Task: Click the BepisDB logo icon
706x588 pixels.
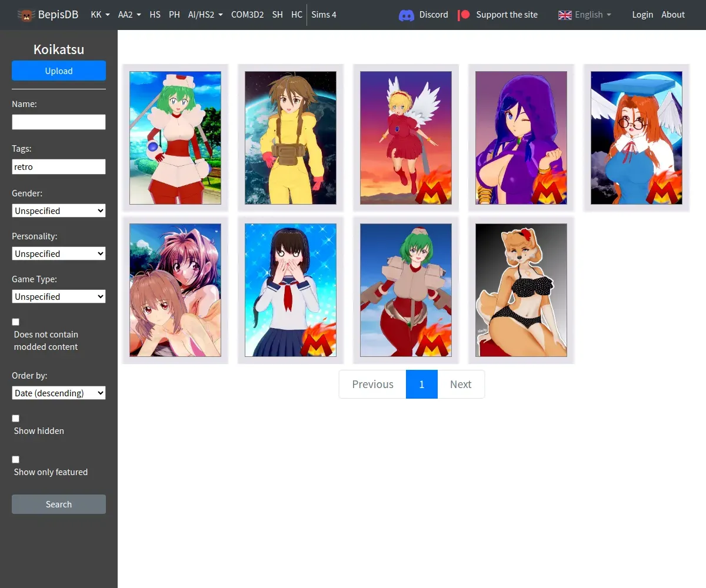Action: click(x=26, y=15)
